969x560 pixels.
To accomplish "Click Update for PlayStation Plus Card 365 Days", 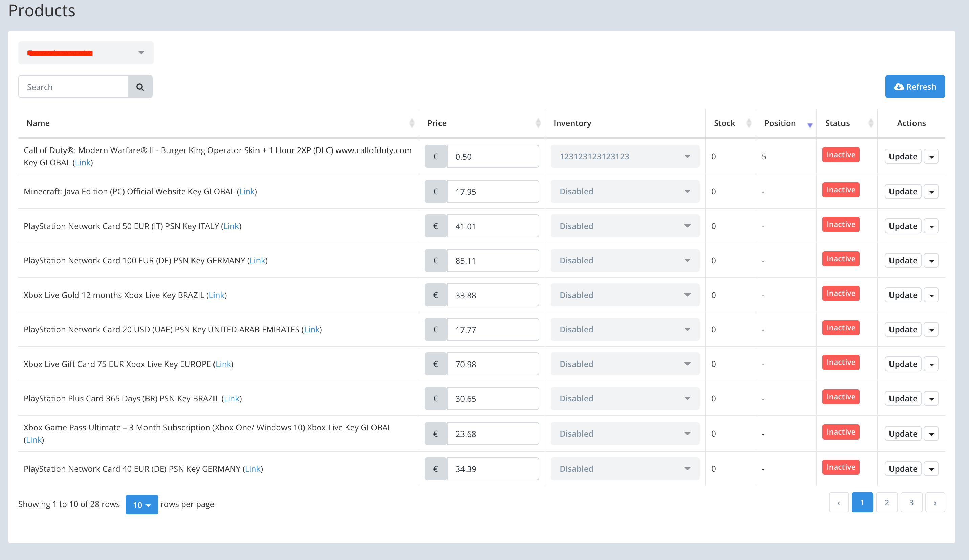I will point(903,399).
